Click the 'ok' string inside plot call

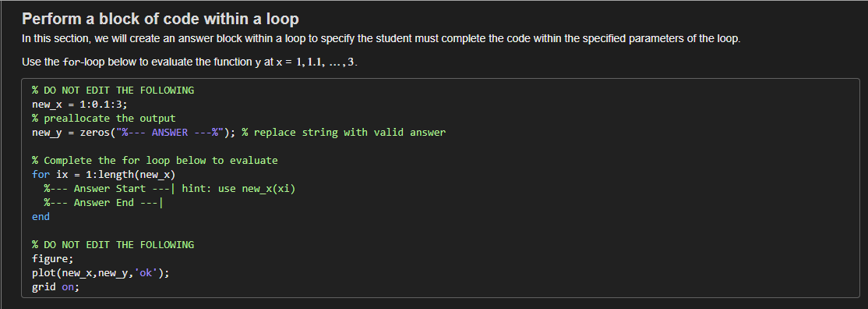pos(146,273)
